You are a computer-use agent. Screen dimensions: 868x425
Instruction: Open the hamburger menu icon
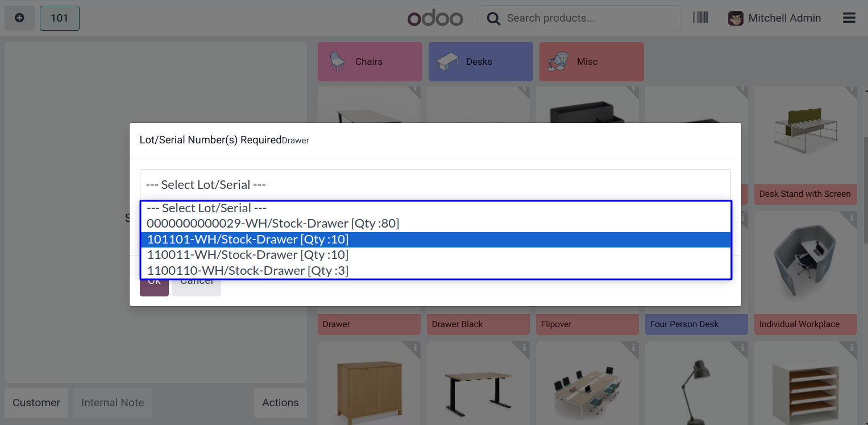click(x=849, y=18)
